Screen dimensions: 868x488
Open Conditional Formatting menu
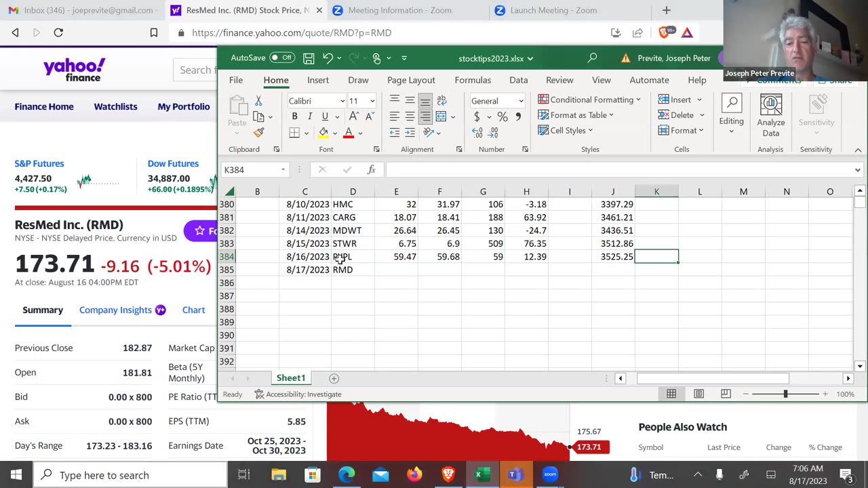tap(589, 100)
